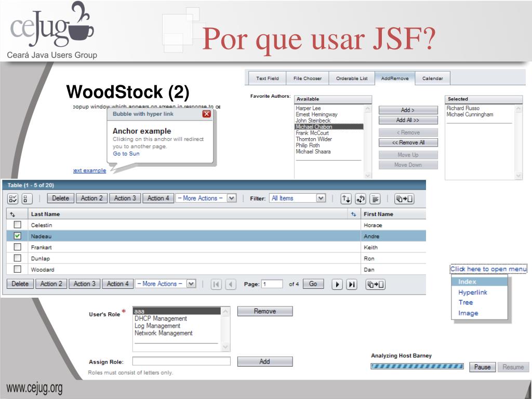This screenshot has width=532, height=399.
Task: Open table preferences icon with lines
Action: click(x=375, y=199)
